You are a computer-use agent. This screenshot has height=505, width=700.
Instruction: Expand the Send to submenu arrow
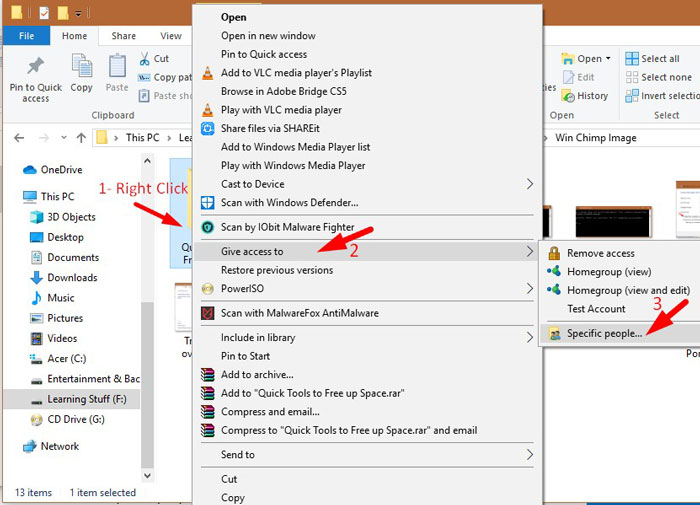pyautogui.click(x=529, y=455)
